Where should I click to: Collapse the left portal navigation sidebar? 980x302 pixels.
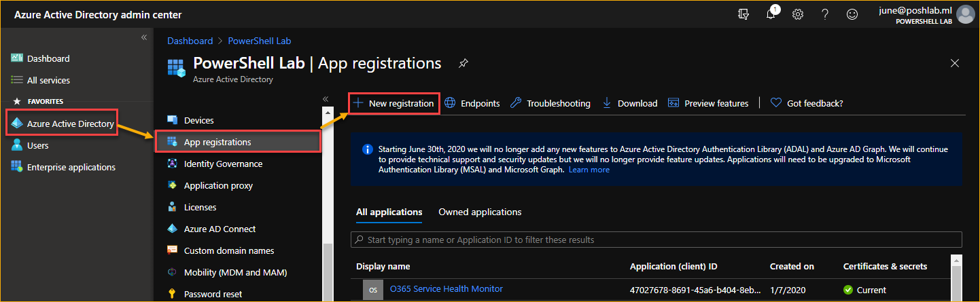pyautogui.click(x=144, y=37)
